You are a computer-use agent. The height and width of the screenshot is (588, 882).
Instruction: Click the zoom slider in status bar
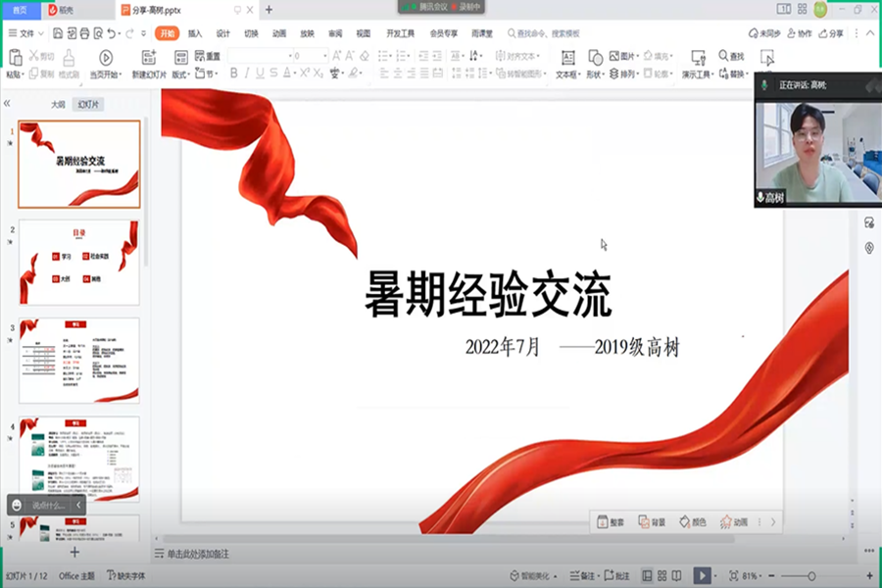pos(811,575)
